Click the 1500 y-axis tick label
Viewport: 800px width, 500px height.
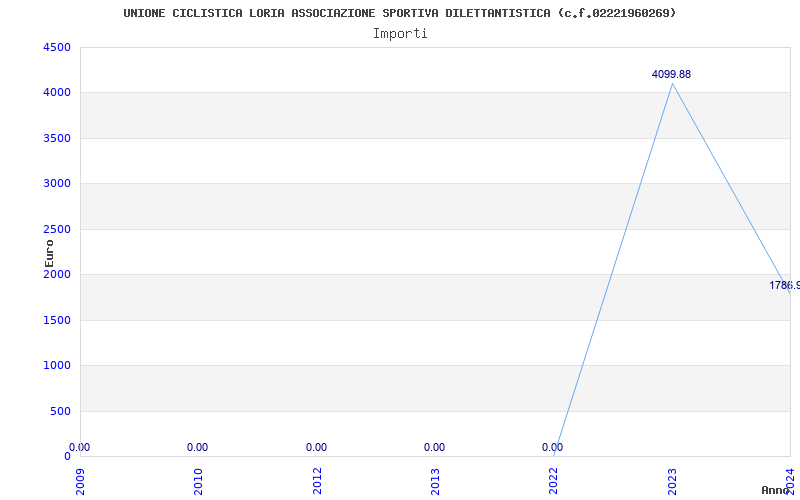57,320
